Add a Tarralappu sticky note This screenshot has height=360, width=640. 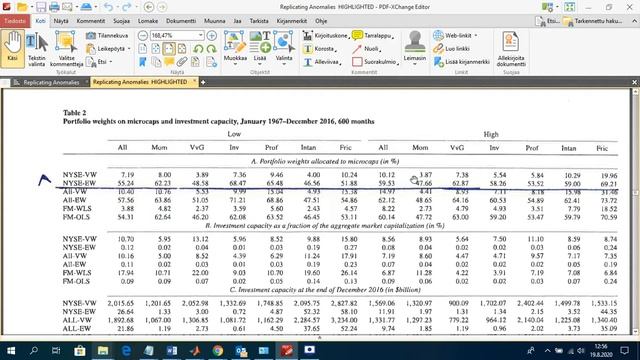tap(373, 36)
